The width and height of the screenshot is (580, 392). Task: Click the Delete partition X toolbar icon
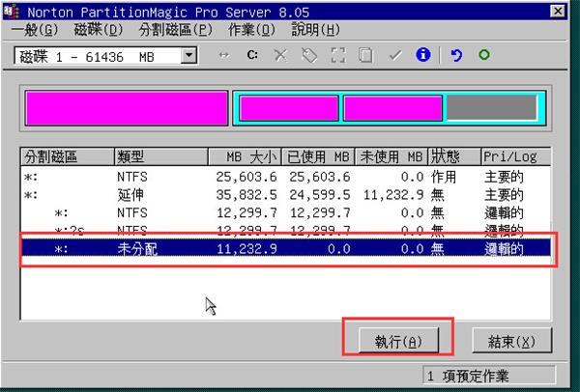click(x=280, y=55)
